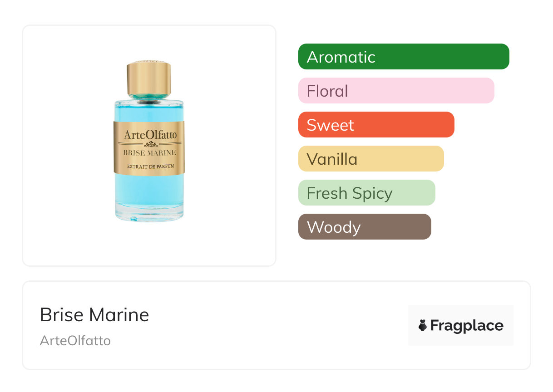Select the green Aromatic accord bar

tap(403, 57)
